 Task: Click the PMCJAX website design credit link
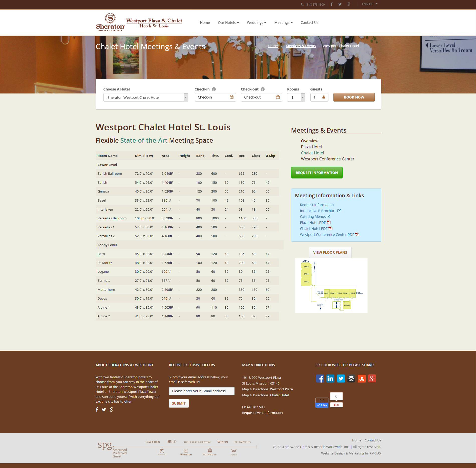[375, 453]
